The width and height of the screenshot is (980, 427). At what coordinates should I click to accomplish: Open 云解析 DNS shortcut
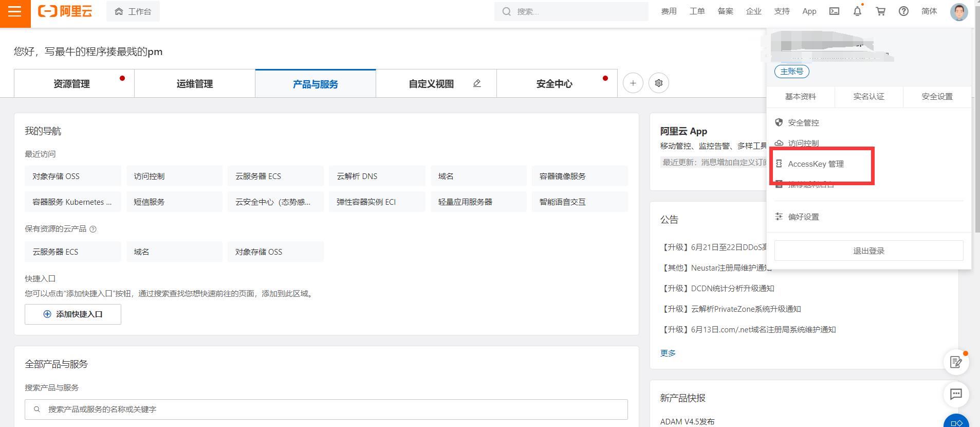pyautogui.click(x=377, y=176)
